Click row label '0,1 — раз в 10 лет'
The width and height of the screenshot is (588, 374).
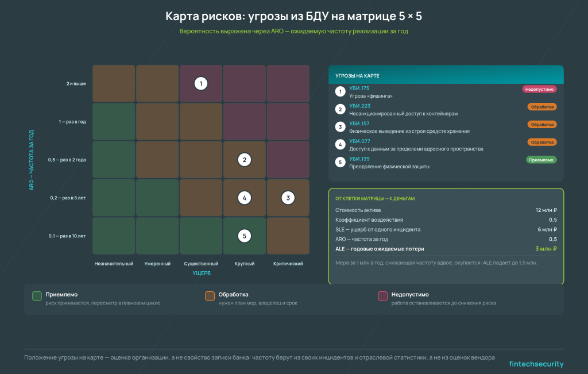[x=67, y=236]
